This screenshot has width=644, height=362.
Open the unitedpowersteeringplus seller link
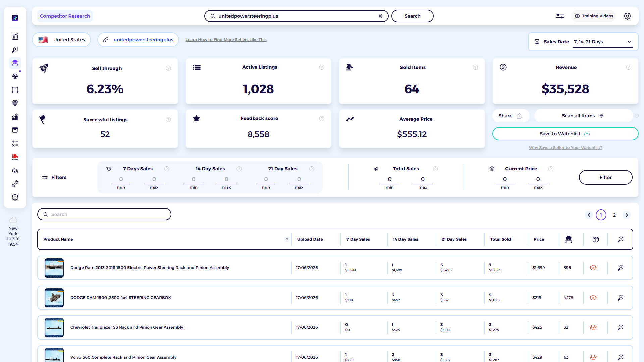[143, 40]
